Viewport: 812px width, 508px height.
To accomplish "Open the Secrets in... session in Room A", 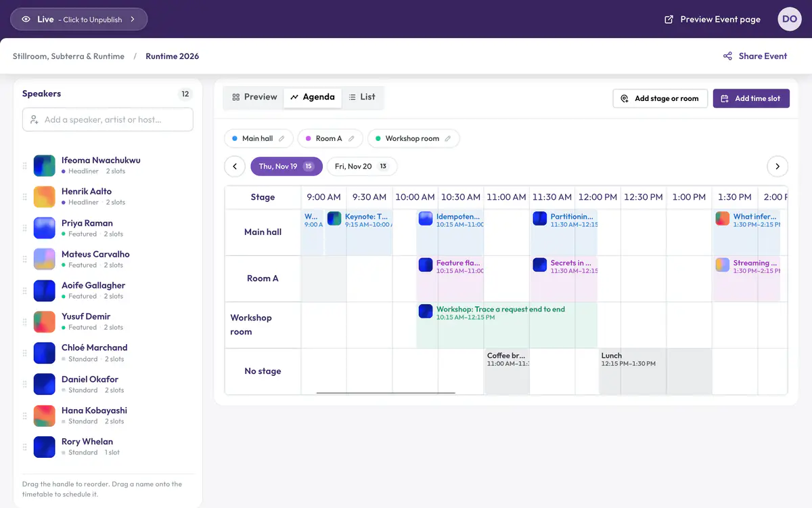I will (564, 279).
